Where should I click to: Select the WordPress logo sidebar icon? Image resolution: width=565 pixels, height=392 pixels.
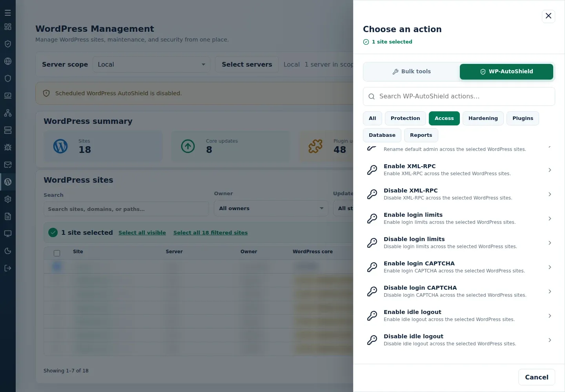tap(8, 182)
